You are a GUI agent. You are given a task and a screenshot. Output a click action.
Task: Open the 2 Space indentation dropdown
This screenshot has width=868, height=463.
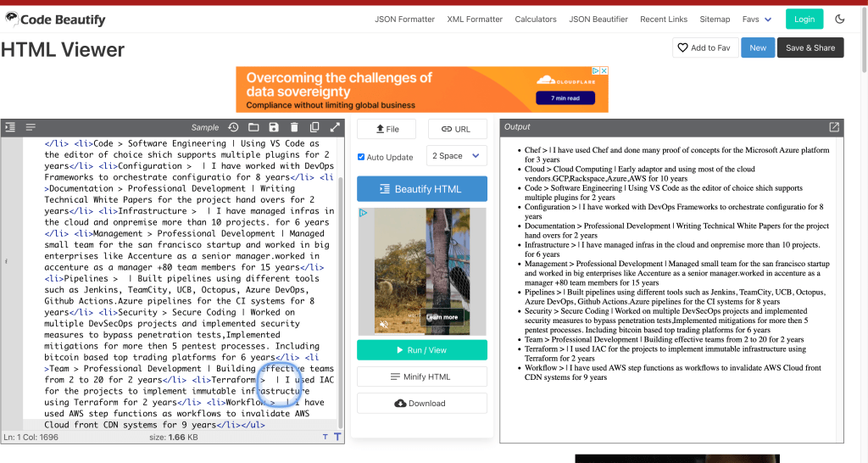click(x=457, y=156)
